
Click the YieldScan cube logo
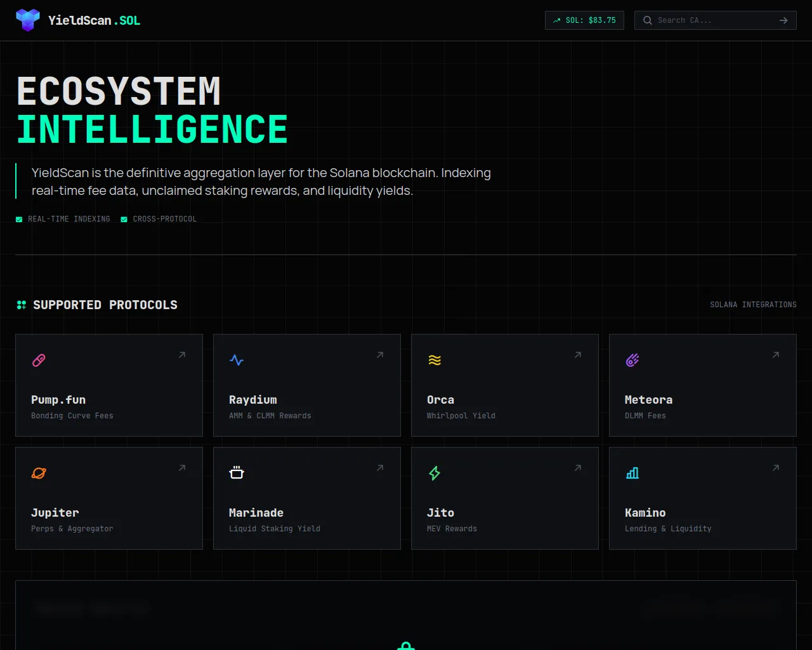coord(28,20)
